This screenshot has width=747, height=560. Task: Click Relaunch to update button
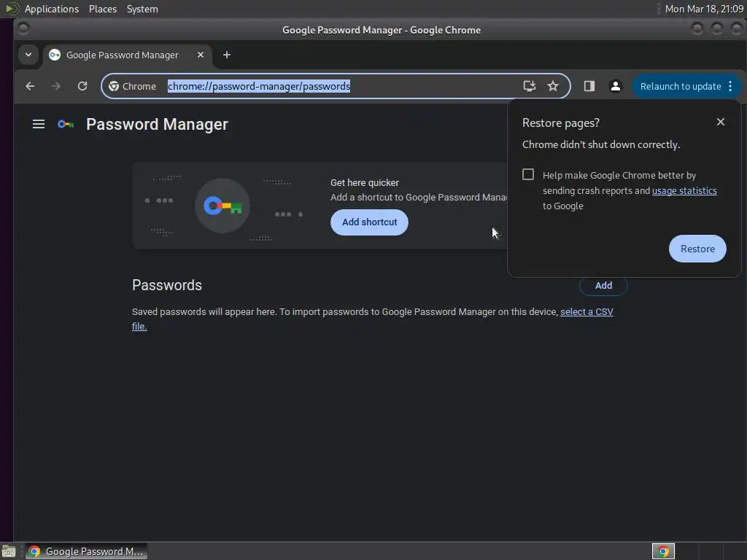681,86
